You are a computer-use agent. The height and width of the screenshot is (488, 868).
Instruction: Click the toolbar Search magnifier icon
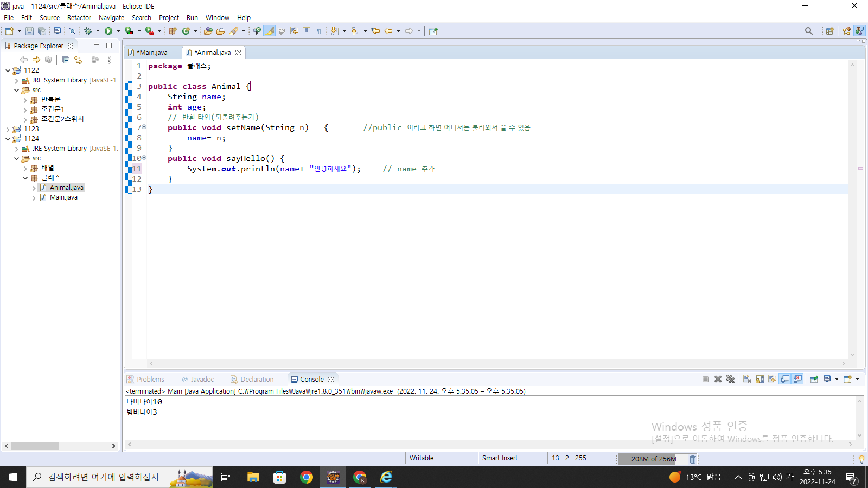click(809, 31)
